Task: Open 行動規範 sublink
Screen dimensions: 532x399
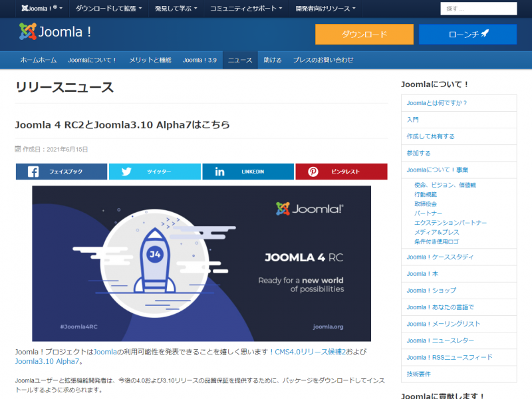Action: (426, 194)
